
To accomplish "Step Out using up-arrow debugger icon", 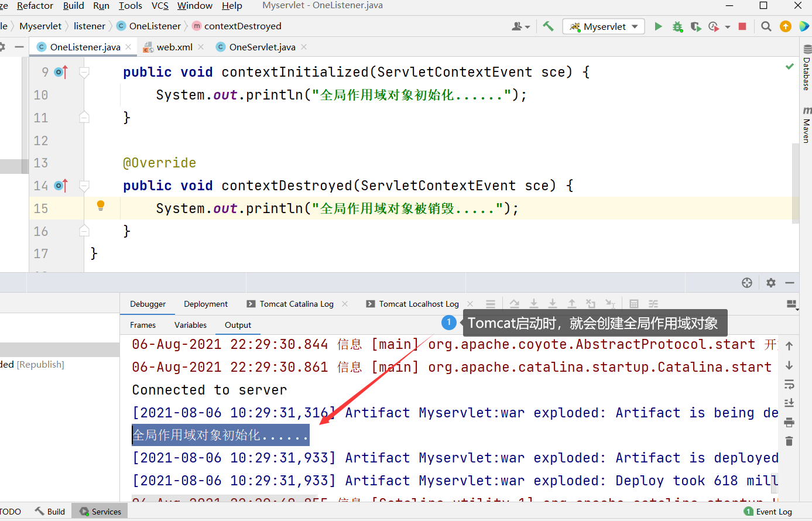I will point(572,303).
